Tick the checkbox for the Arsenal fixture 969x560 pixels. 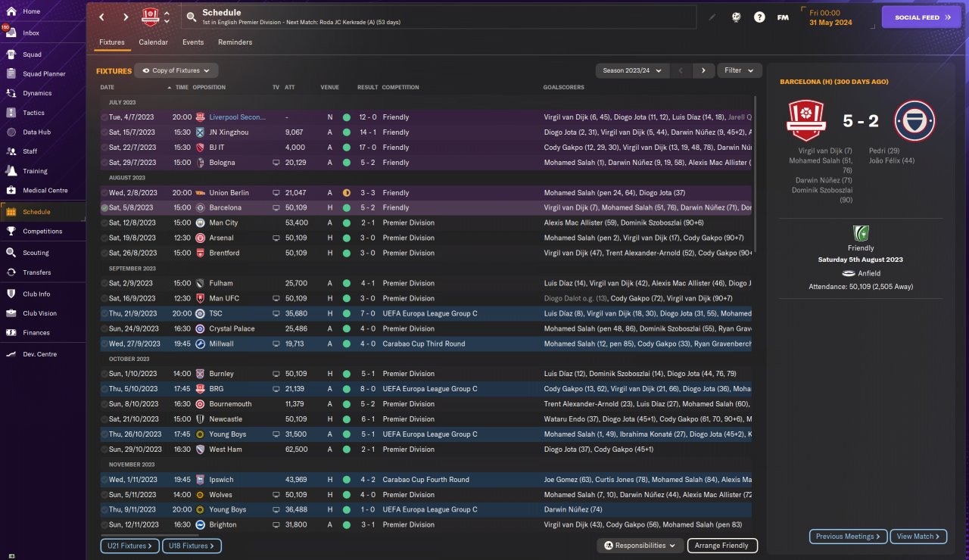(104, 238)
